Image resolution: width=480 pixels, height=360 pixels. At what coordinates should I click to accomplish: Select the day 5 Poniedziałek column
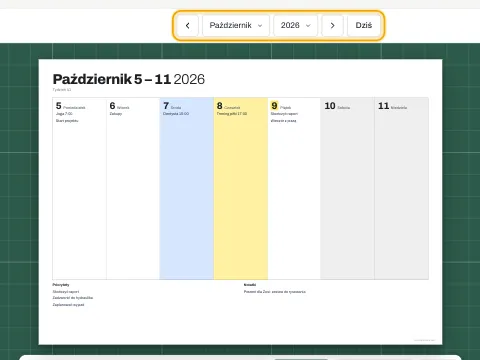pyautogui.click(x=79, y=188)
